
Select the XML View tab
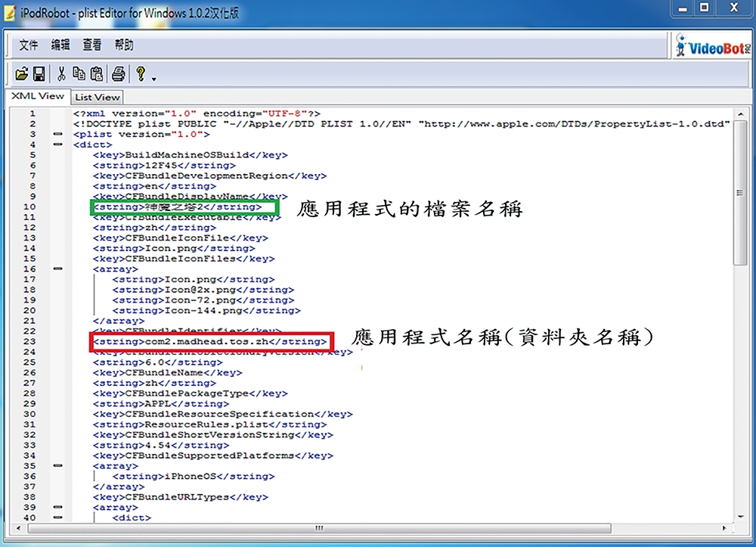point(38,96)
